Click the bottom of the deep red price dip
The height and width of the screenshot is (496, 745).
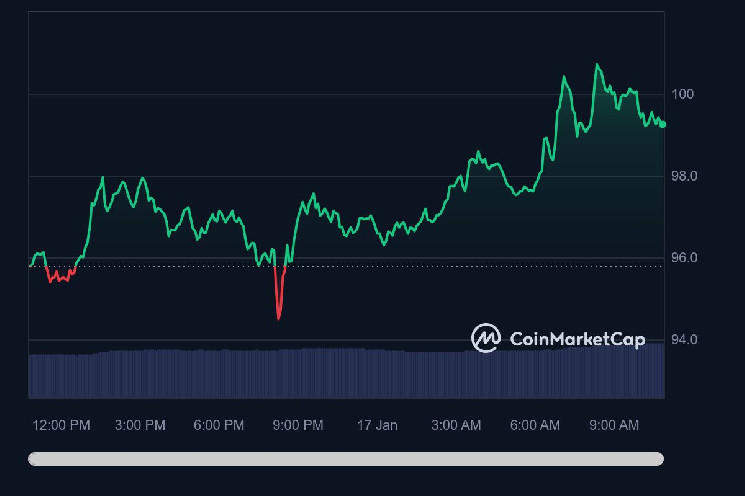[x=278, y=317]
